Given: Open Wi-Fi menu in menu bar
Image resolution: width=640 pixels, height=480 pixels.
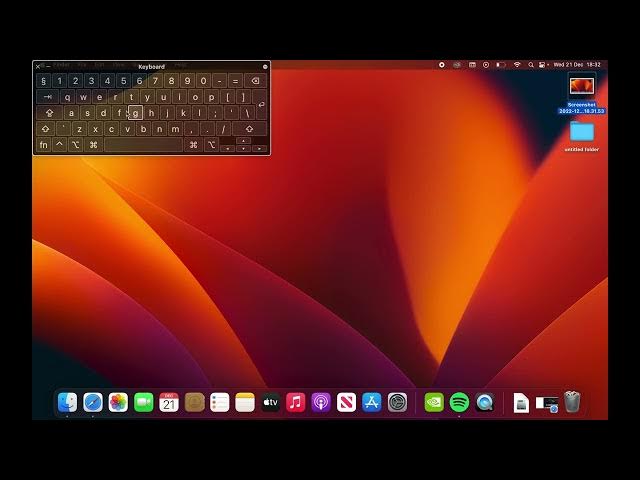Looking at the screenshot, I should click(517, 65).
